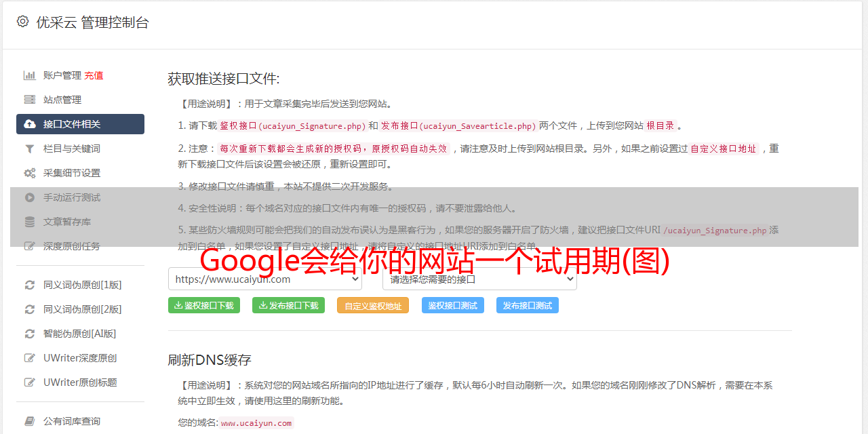
Task: Click the gear icon beside 优采云 管理控制台
Action: 22,22
